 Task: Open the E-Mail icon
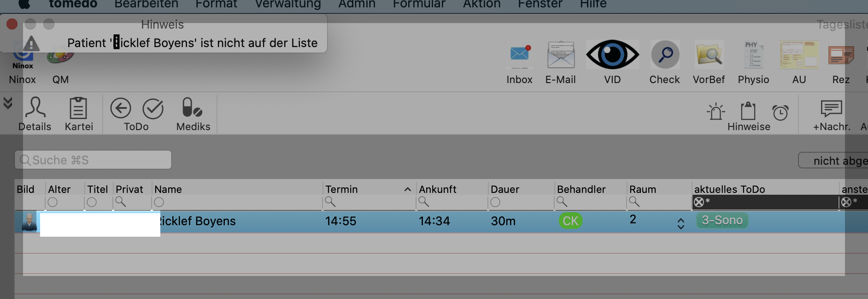(x=561, y=55)
